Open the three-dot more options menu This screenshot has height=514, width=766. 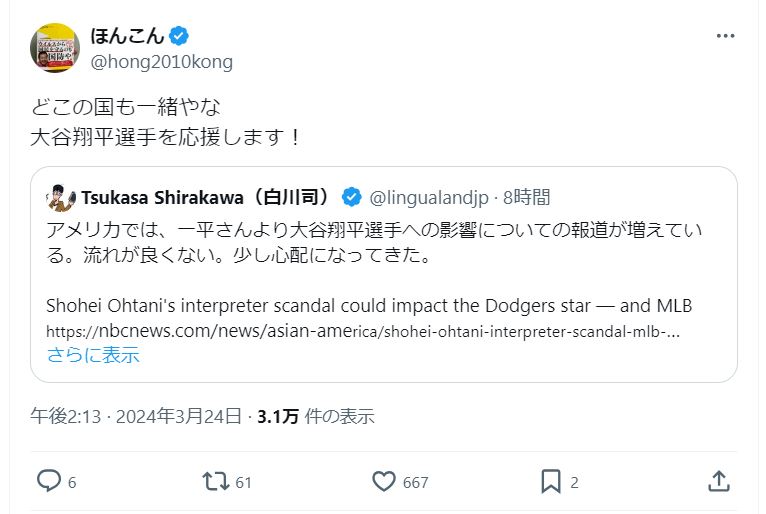(x=725, y=36)
